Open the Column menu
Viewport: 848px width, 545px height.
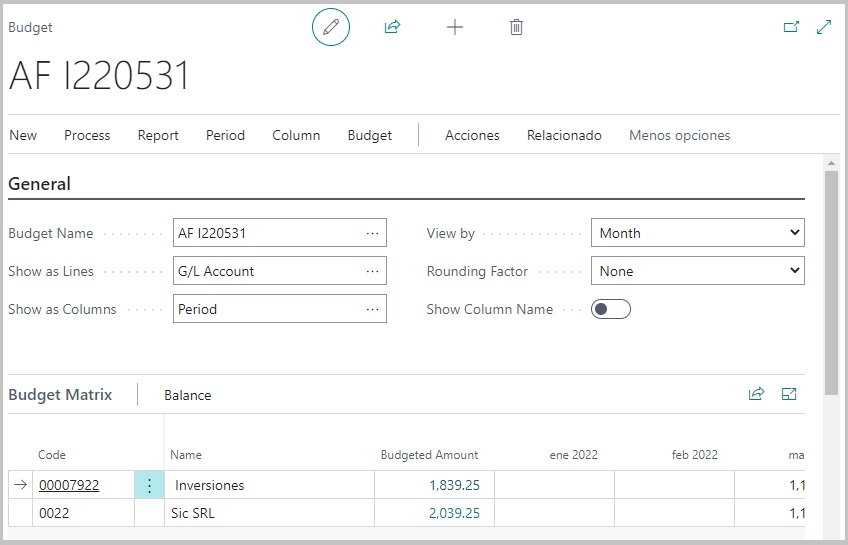(296, 135)
